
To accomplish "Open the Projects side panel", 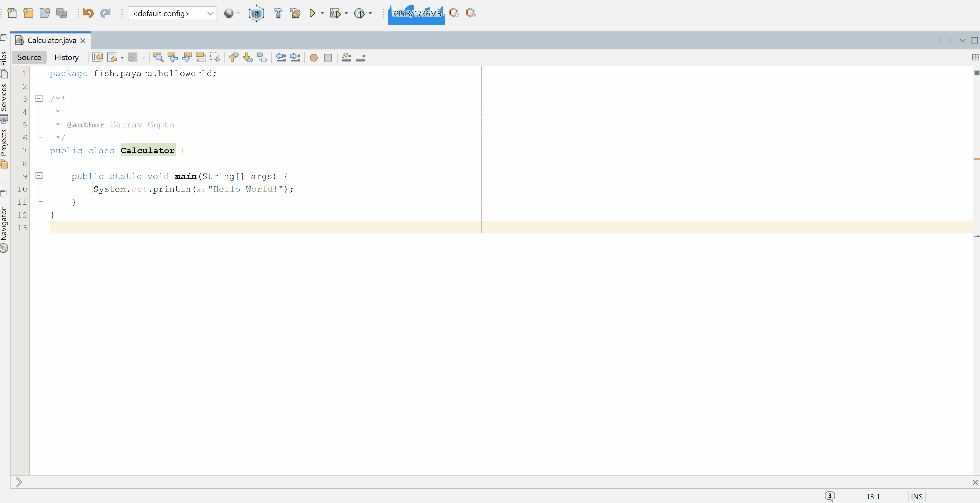I will point(4,143).
